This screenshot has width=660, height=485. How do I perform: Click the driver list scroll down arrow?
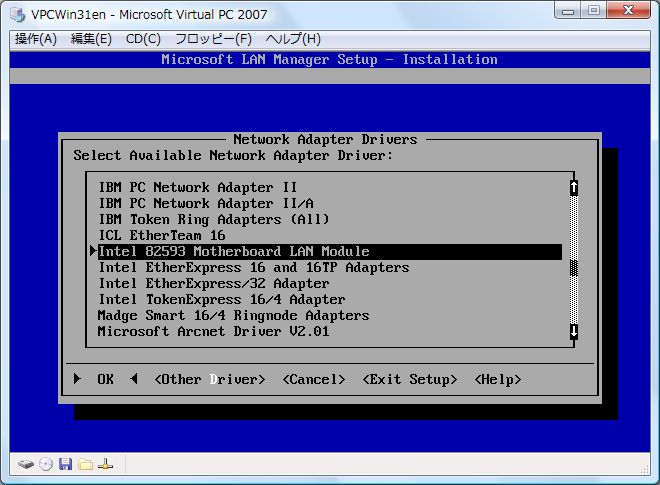[x=574, y=331]
